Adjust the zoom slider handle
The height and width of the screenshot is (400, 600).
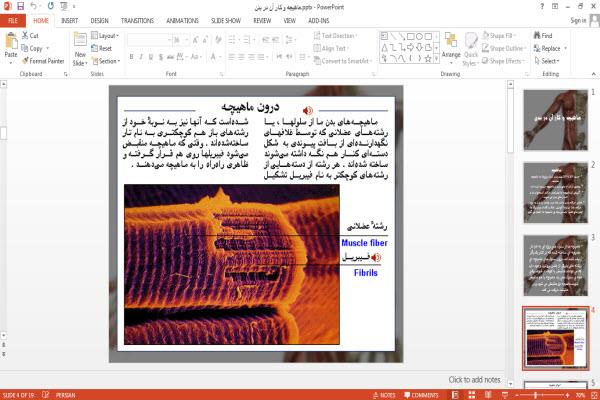[x=536, y=395]
